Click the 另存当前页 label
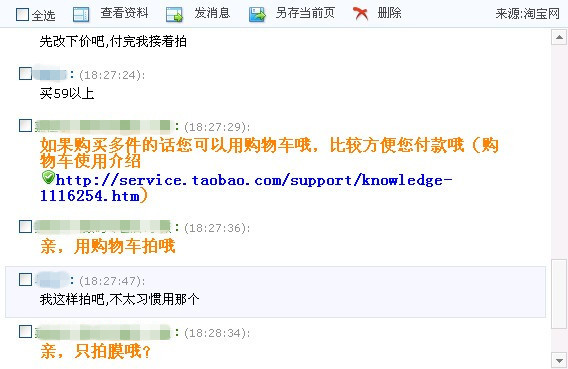 305,13
